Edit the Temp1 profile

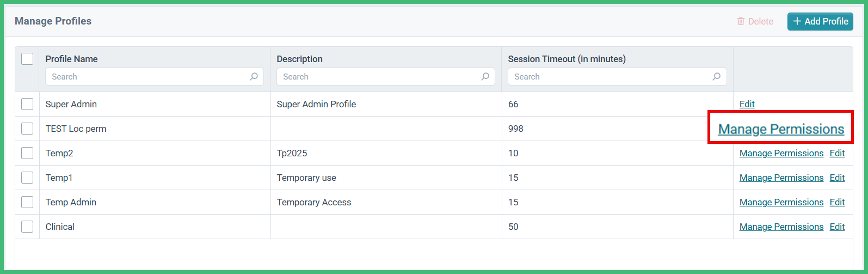point(837,178)
